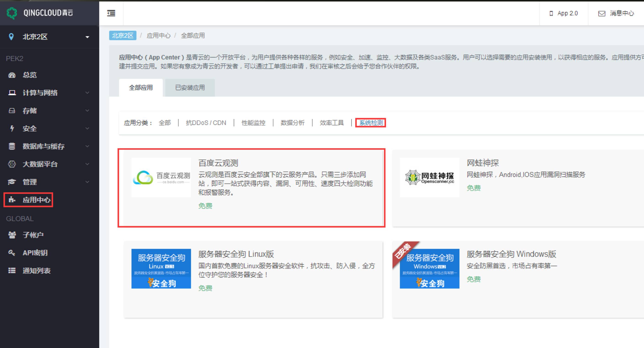This screenshot has height=348, width=644.
Task: Click the QINGCLOUD青云 brand text
Action: 48,13
